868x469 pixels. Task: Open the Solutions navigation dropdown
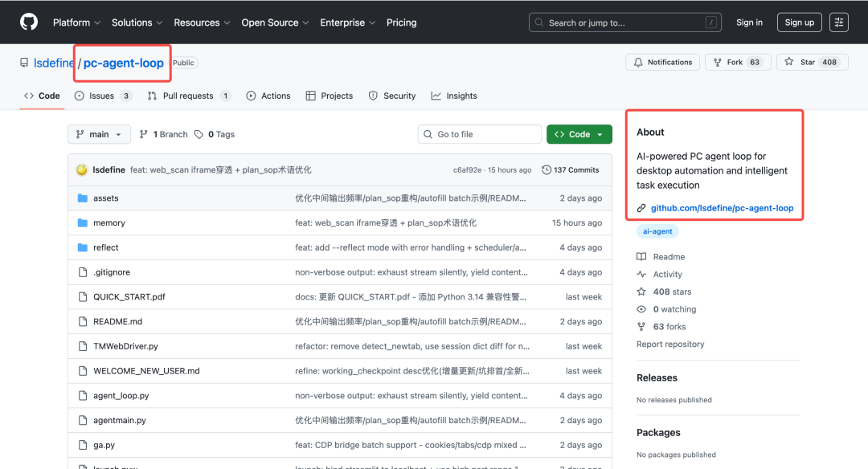[137, 22]
